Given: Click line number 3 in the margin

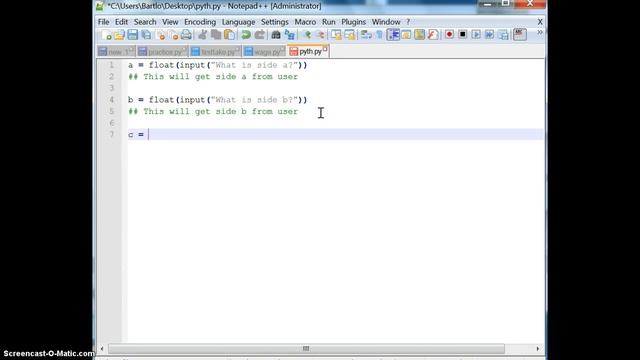Looking at the screenshot, I should coord(111,88).
